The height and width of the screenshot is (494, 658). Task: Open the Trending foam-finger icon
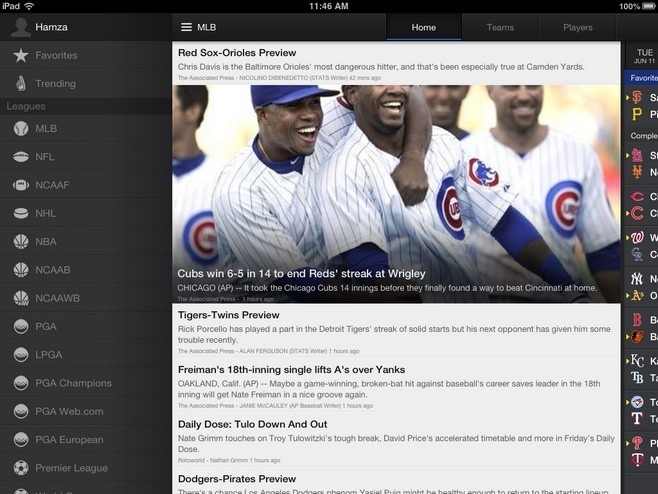pos(21,84)
